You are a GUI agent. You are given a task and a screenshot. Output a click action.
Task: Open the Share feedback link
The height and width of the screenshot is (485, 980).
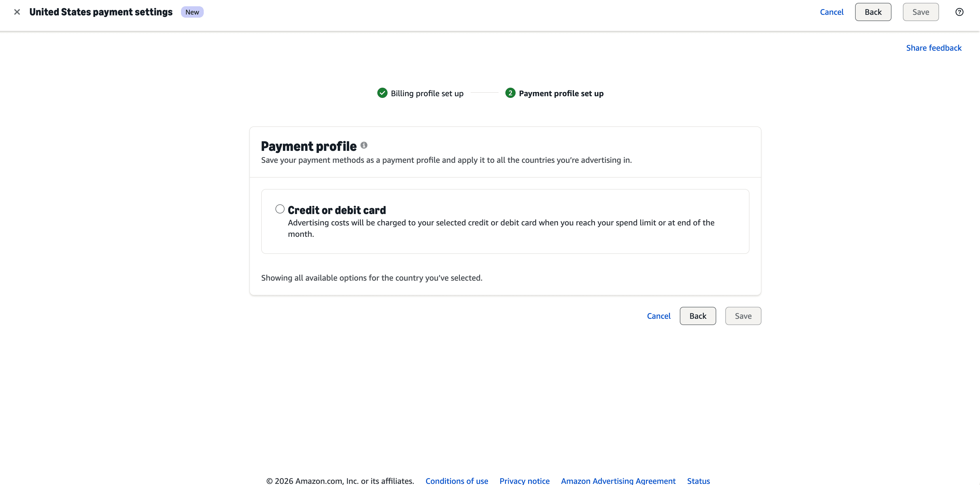point(934,48)
